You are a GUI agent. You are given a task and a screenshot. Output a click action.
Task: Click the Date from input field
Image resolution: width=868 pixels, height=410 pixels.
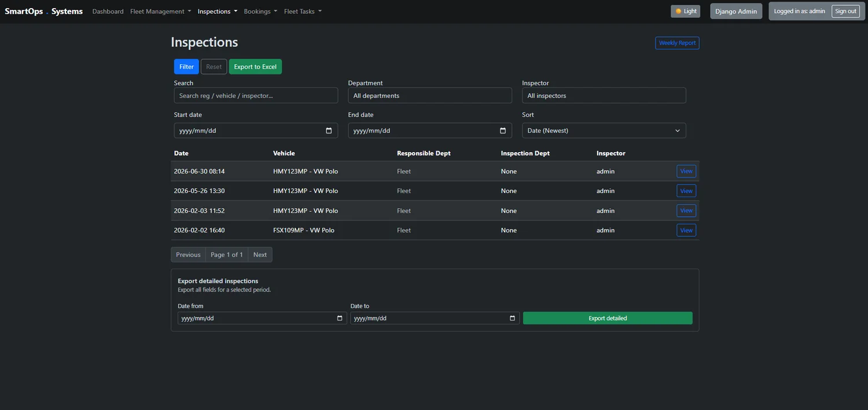pos(262,318)
